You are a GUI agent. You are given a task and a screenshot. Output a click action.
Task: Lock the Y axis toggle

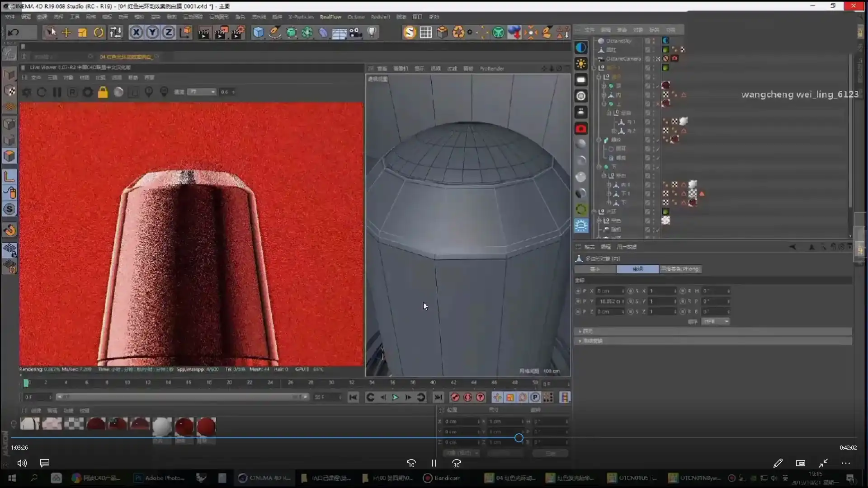point(152,32)
